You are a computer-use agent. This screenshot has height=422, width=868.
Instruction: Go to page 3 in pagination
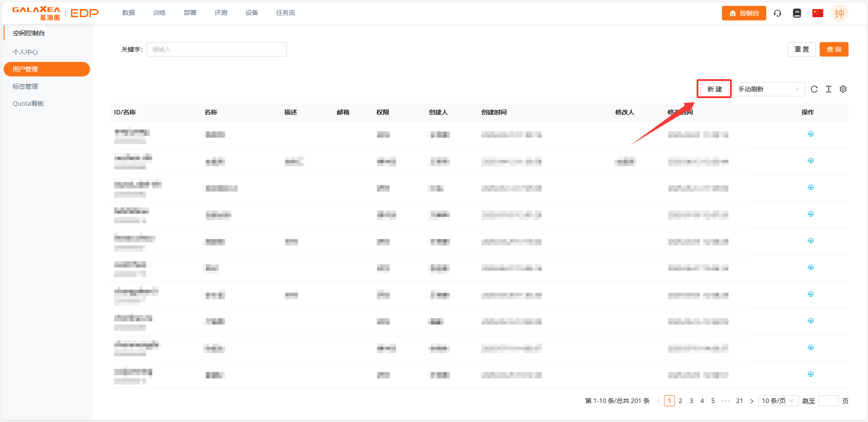tap(691, 401)
